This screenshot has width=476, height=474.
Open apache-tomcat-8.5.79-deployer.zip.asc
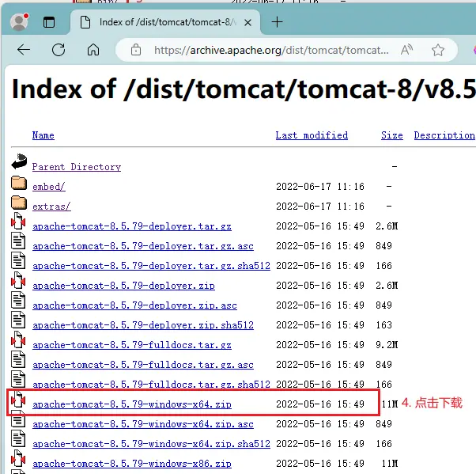click(134, 305)
